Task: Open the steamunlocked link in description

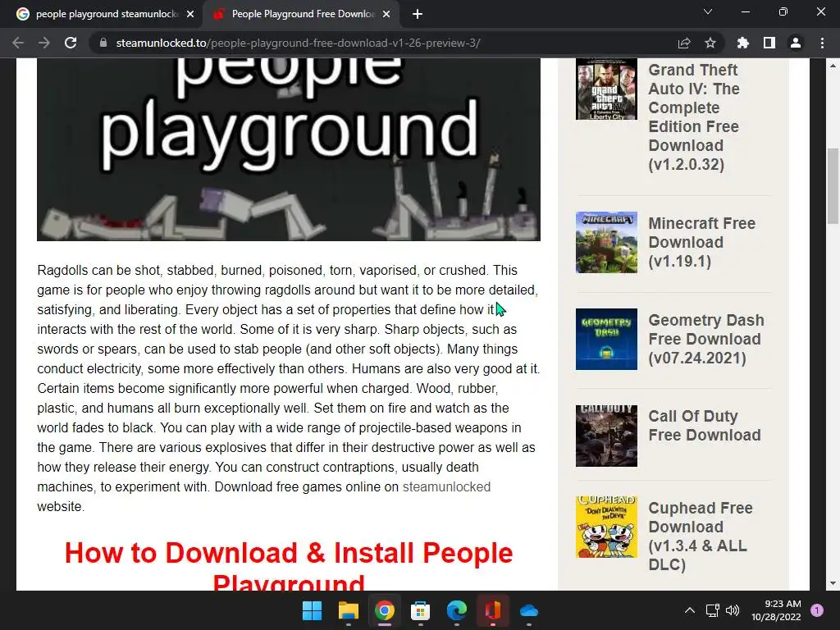Action: coord(446,486)
